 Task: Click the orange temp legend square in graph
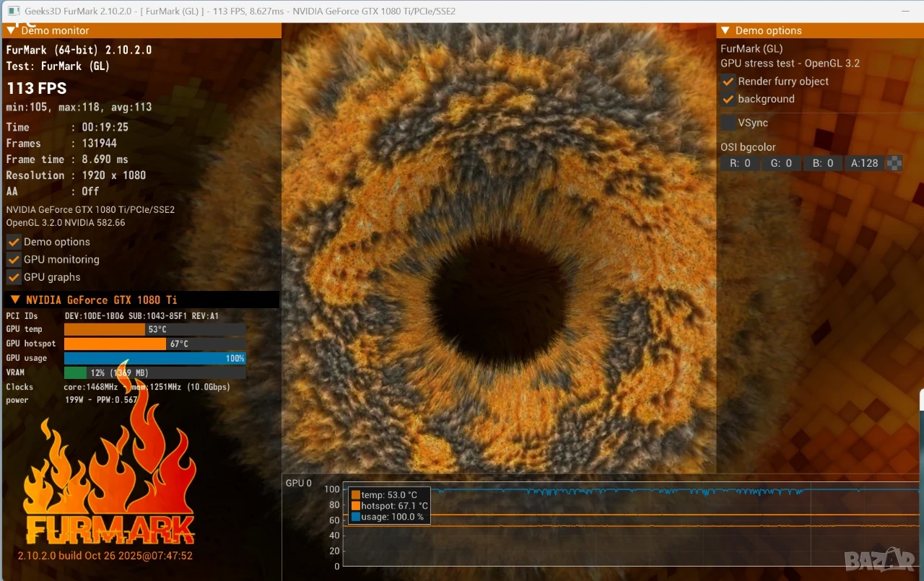[x=355, y=494]
